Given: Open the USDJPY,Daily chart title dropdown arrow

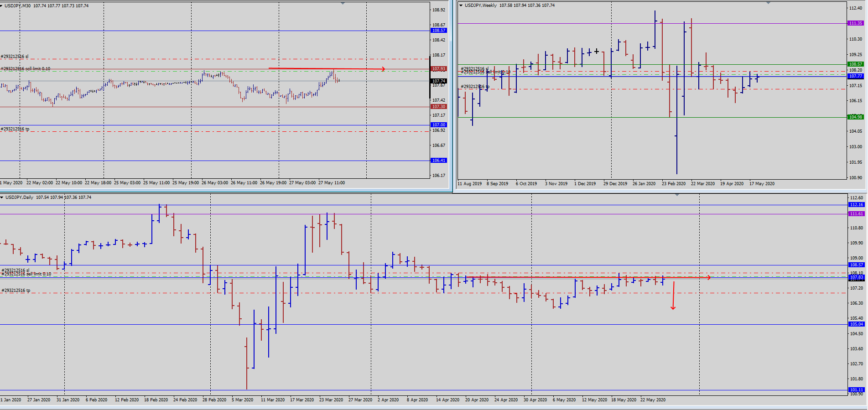Looking at the screenshot, I should 2,197.
